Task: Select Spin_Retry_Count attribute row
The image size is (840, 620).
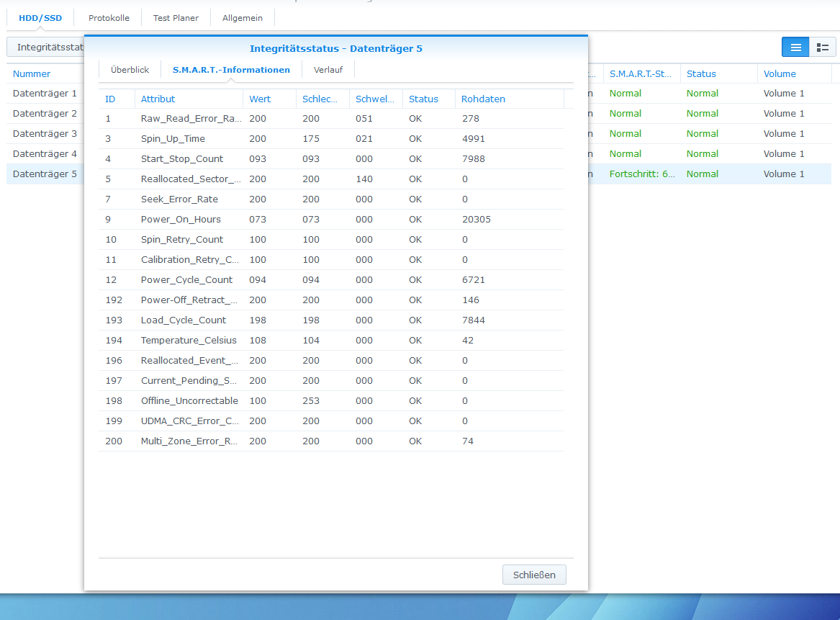Action: pyautogui.click(x=331, y=240)
